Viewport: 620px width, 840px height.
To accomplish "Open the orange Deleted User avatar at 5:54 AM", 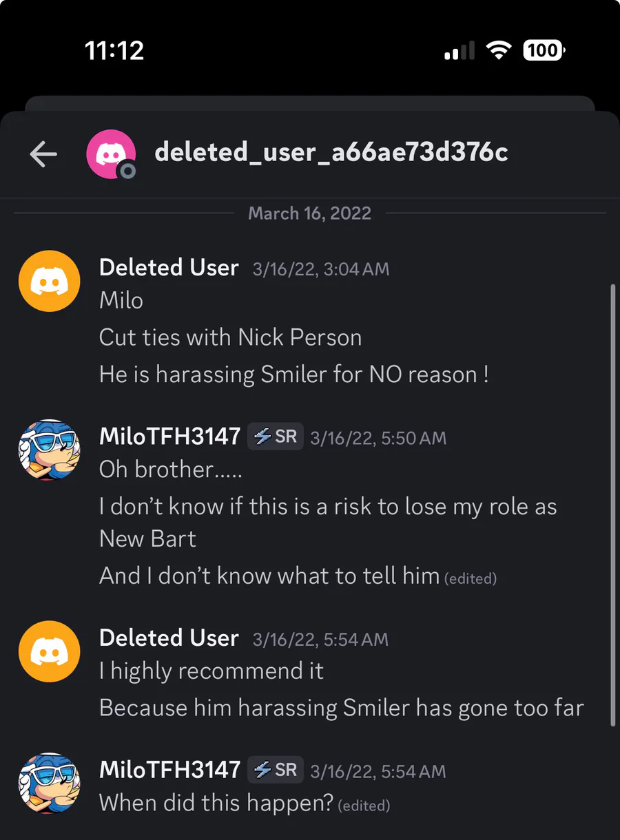I will (x=49, y=651).
